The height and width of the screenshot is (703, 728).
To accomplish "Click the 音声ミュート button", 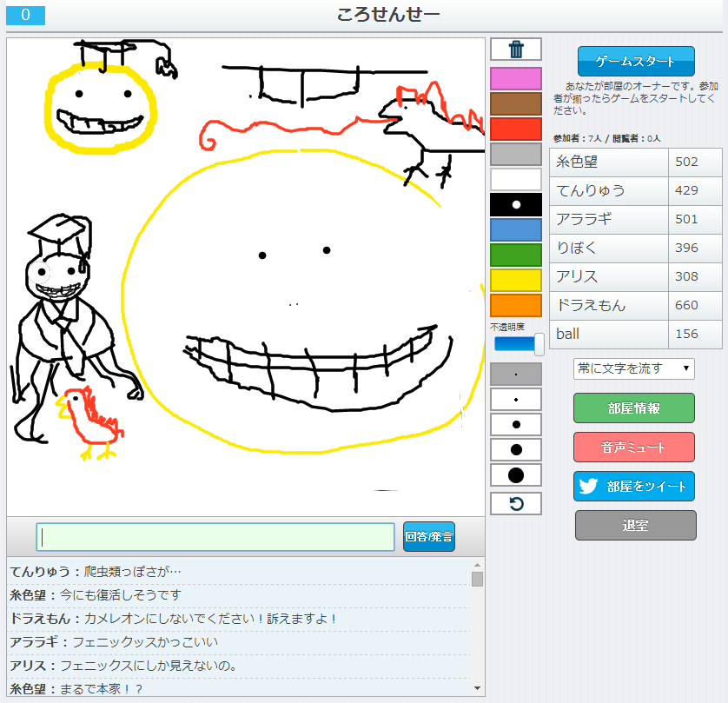I will pos(634,448).
